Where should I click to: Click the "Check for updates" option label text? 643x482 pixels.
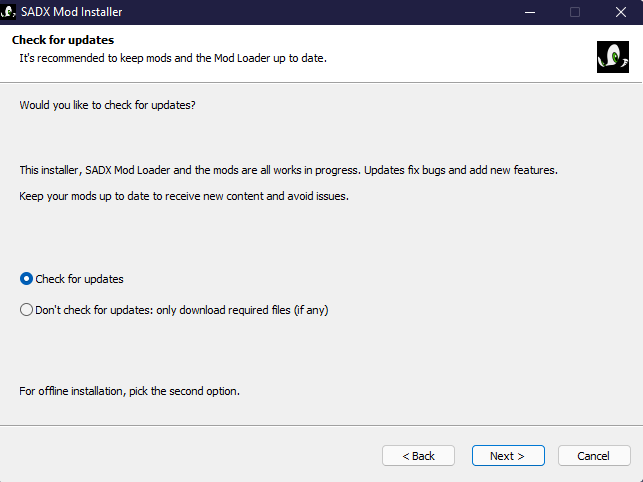coord(79,279)
